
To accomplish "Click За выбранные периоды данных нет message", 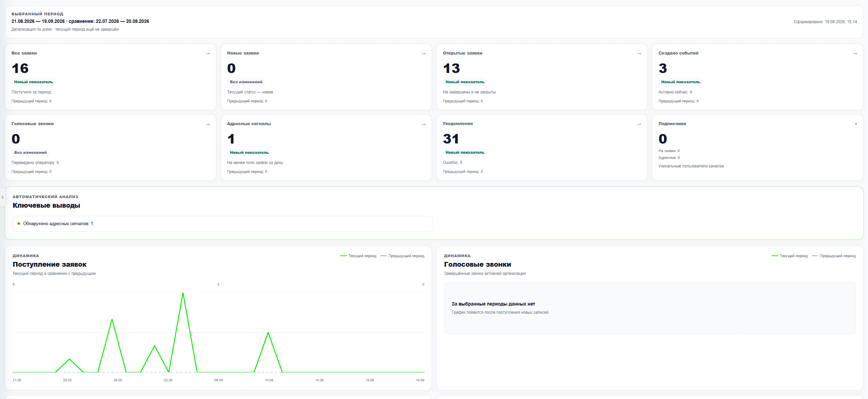I will pos(493,304).
